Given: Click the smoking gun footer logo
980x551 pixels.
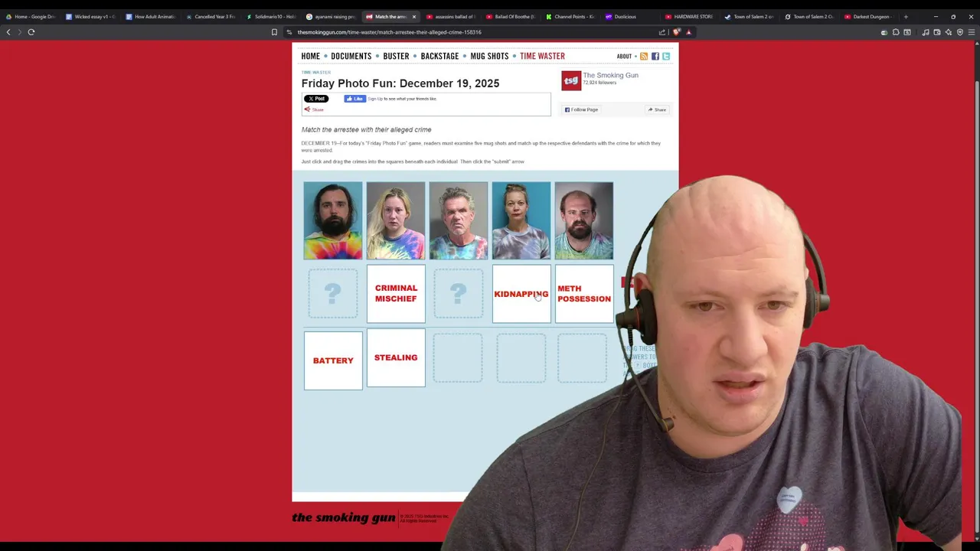Looking at the screenshot, I should 344,518.
